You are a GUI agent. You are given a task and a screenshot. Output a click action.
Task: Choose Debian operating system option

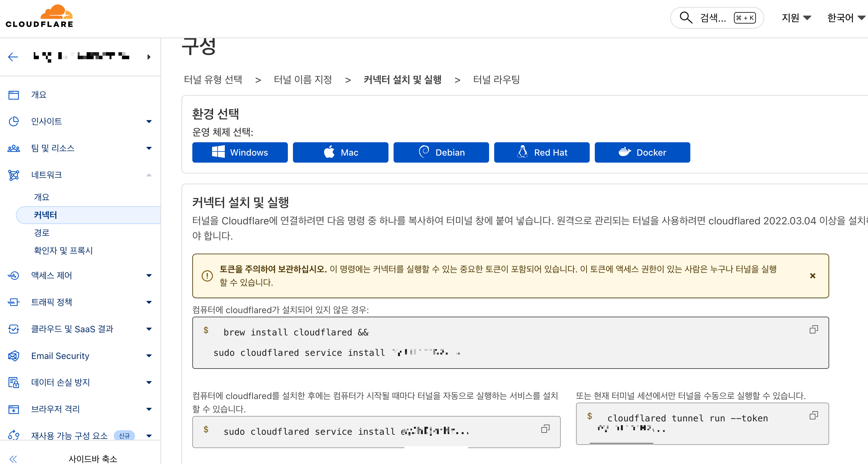pos(441,152)
